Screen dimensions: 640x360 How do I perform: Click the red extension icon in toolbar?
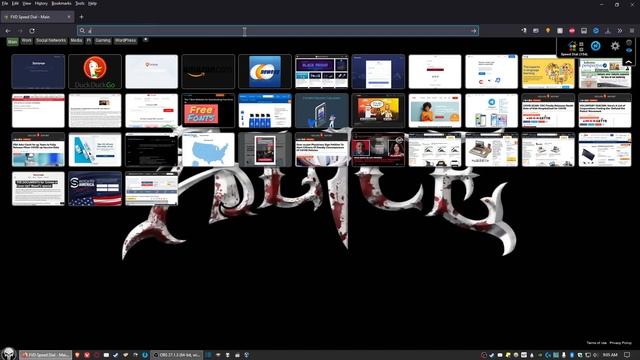pyautogui.click(x=572, y=31)
